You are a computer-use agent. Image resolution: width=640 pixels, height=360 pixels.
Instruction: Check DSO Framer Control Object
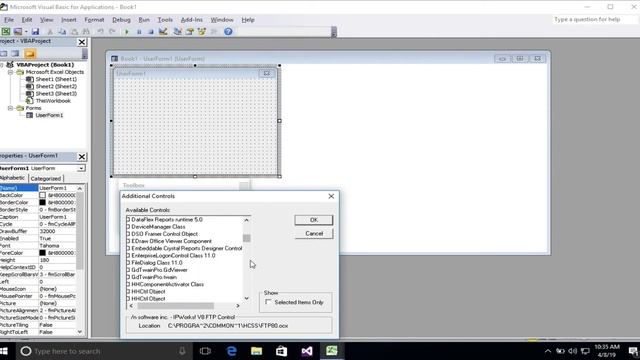coord(128,234)
